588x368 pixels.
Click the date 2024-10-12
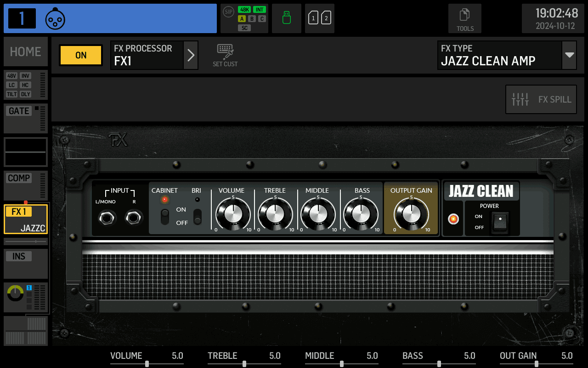pos(555,26)
